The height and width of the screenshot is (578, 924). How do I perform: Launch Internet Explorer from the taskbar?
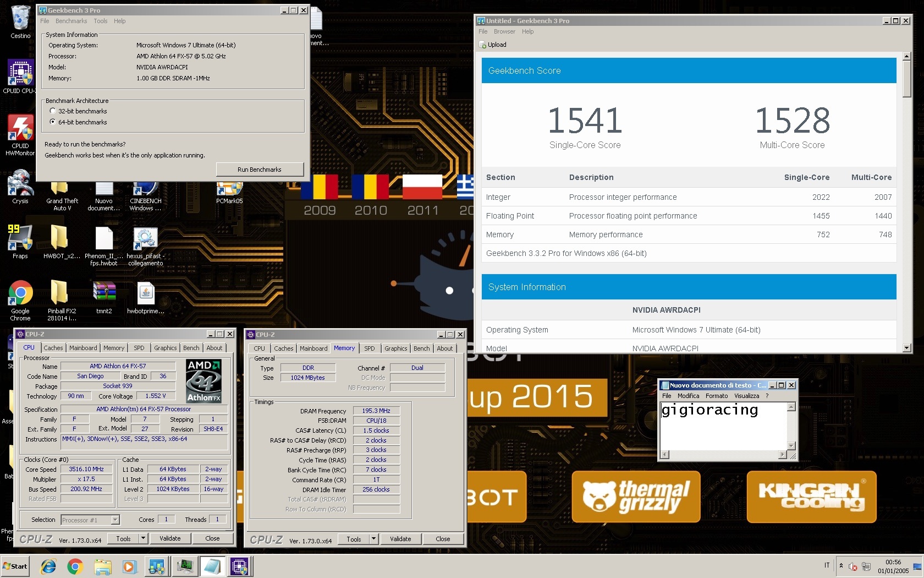click(x=49, y=566)
